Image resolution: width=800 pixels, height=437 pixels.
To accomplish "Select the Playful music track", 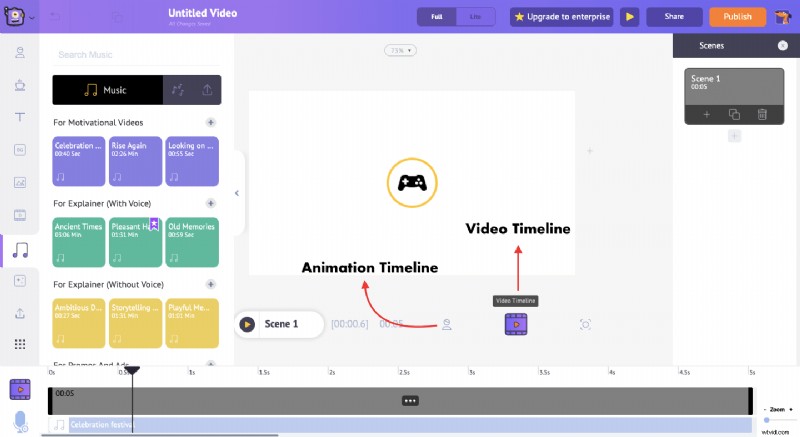I will 192,323.
